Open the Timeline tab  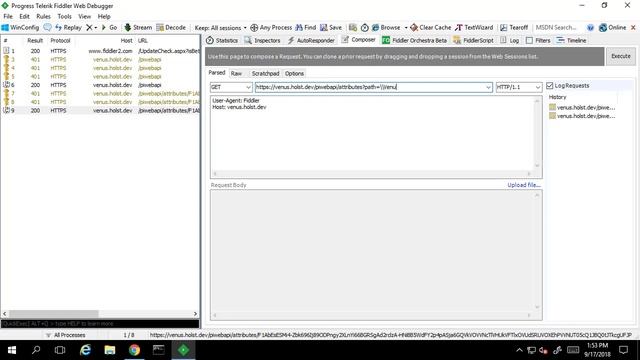click(x=571, y=40)
